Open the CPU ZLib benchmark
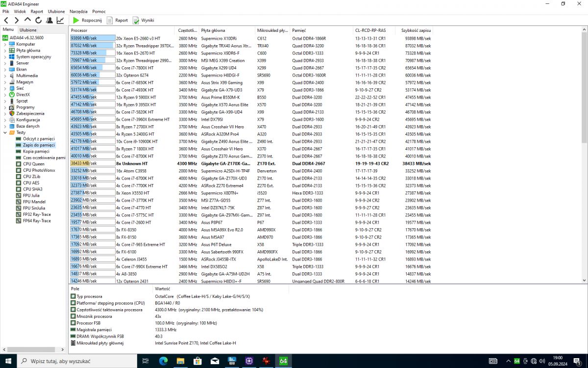The height and width of the screenshot is (368, 588). click(28, 177)
